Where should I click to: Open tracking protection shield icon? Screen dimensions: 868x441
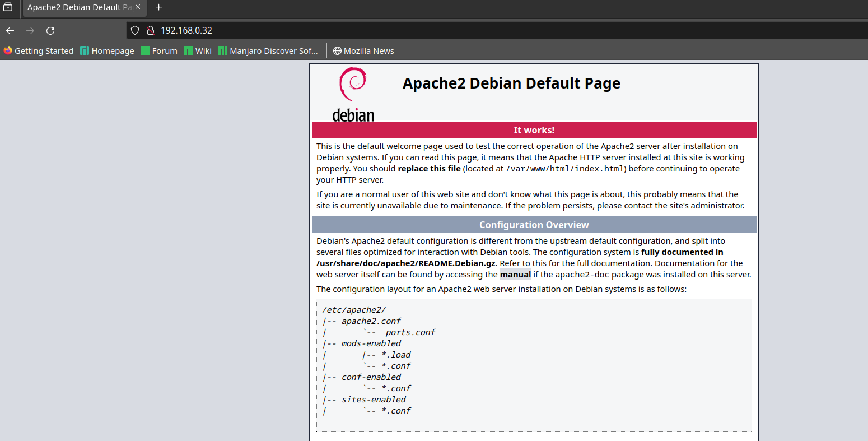[x=135, y=30]
